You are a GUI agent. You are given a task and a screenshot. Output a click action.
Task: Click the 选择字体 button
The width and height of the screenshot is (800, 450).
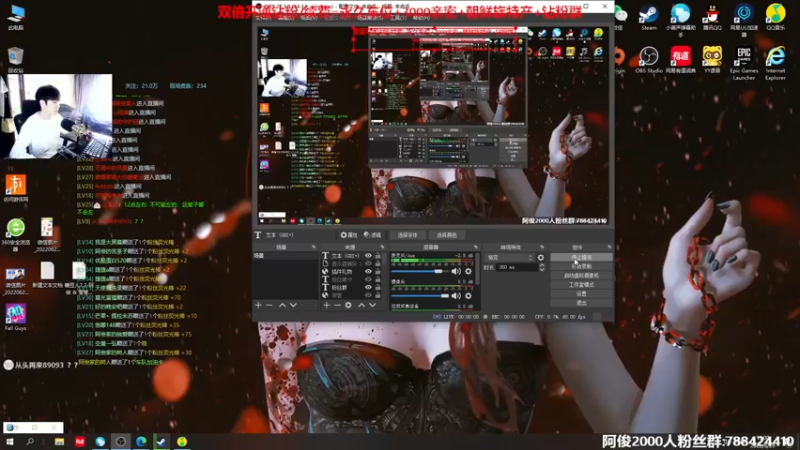pos(407,235)
